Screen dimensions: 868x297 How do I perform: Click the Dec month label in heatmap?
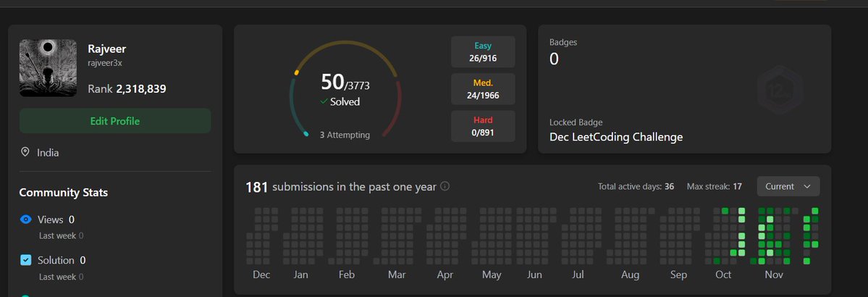tap(261, 275)
